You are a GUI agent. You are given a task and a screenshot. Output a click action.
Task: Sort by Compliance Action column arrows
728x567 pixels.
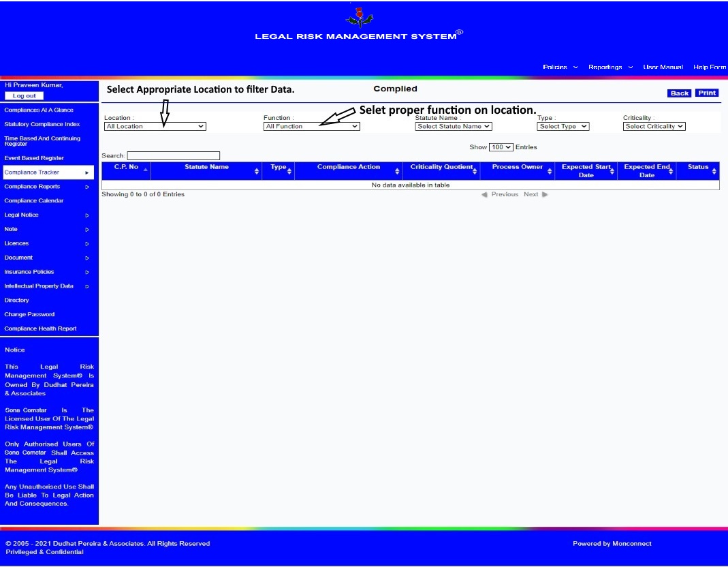click(397, 172)
